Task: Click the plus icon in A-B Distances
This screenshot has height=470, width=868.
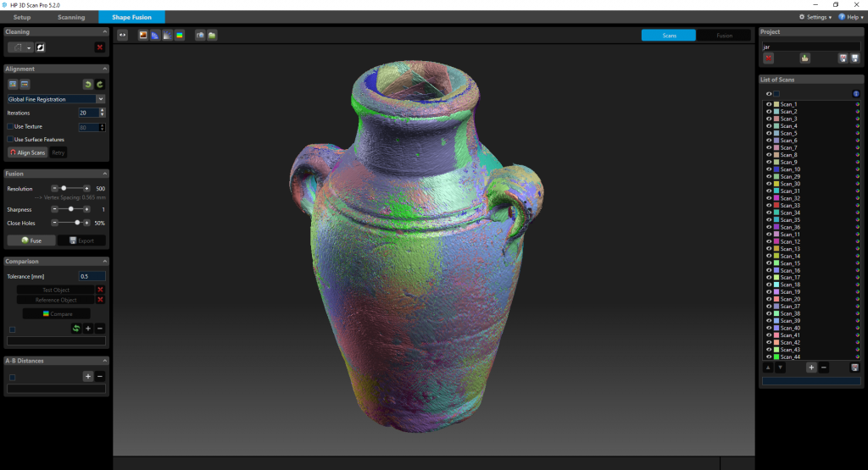Action: [87, 376]
